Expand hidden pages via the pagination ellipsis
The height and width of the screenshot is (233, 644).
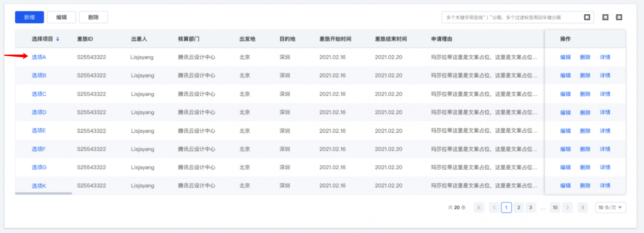click(x=543, y=208)
